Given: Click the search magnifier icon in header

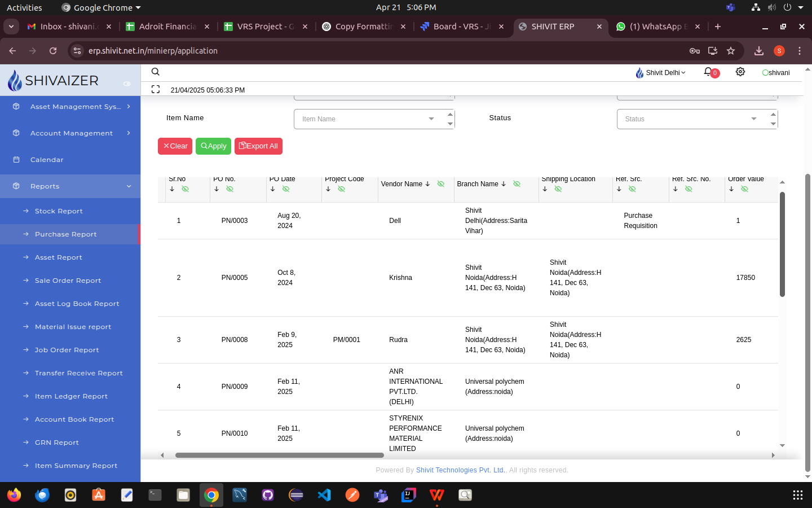Looking at the screenshot, I should coord(156,72).
